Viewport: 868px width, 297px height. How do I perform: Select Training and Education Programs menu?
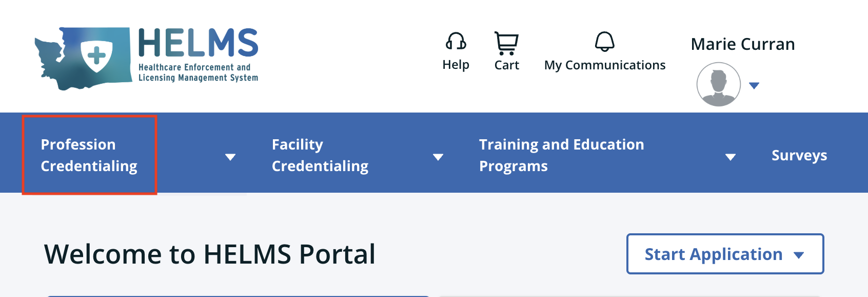coord(561,155)
